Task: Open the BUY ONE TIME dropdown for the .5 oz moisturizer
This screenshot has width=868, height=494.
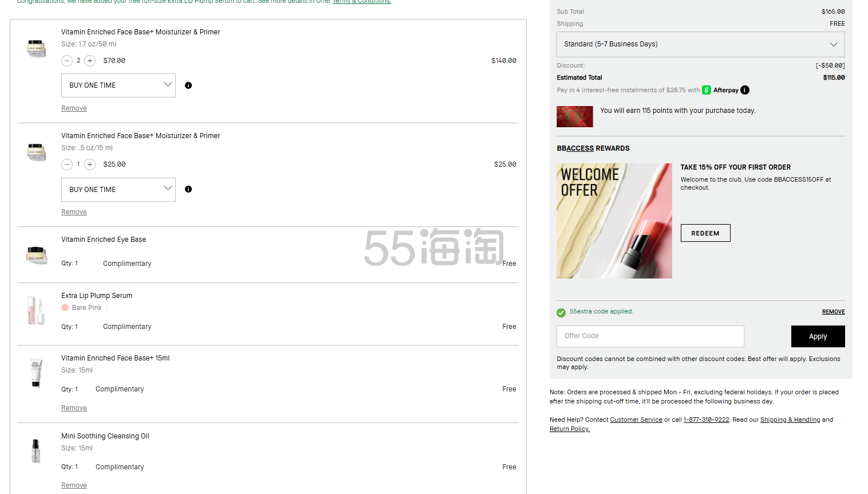Action: pos(119,190)
